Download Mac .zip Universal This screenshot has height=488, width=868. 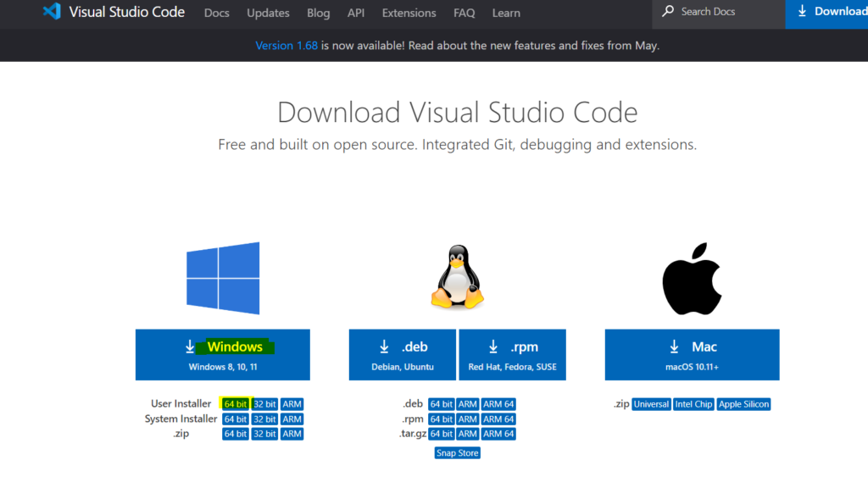(x=651, y=404)
